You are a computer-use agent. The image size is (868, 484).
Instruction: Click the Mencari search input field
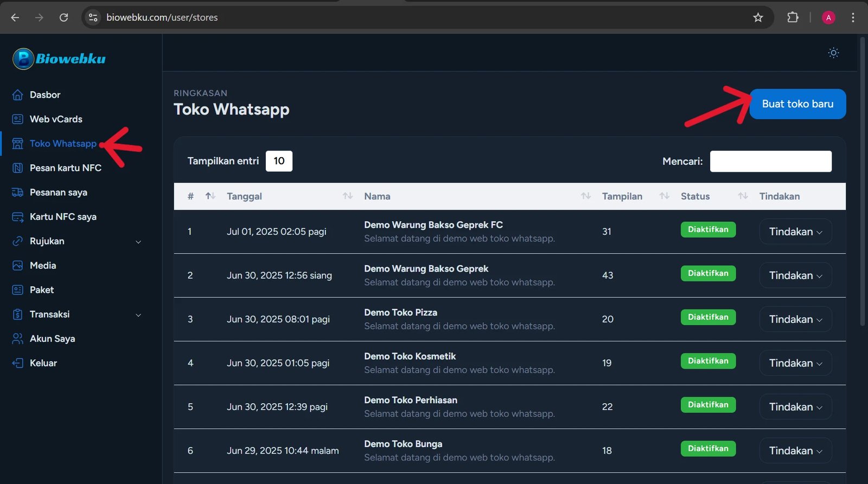coord(770,161)
